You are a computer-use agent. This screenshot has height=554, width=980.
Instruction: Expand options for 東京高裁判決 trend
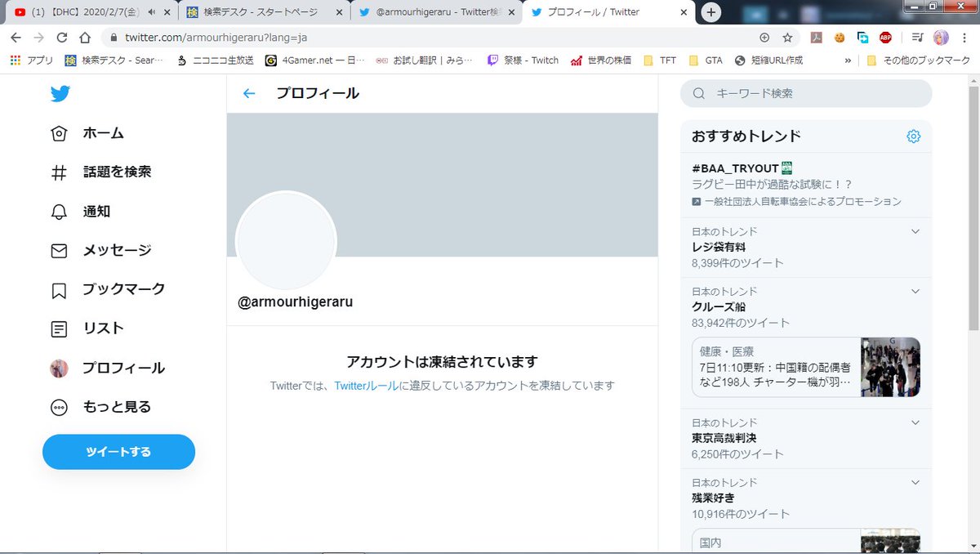click(x=915, y=423)
